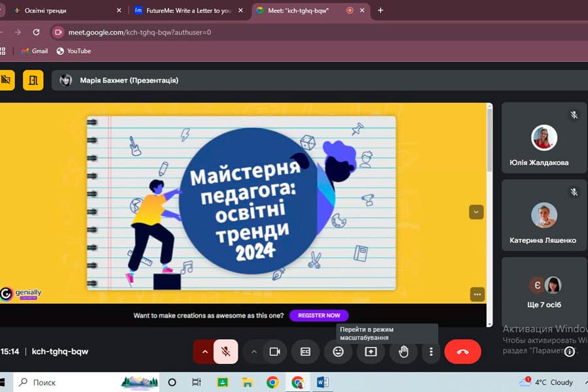588x392 pixels.
Task: Click the present screen icon
Action: coord(370,351)
